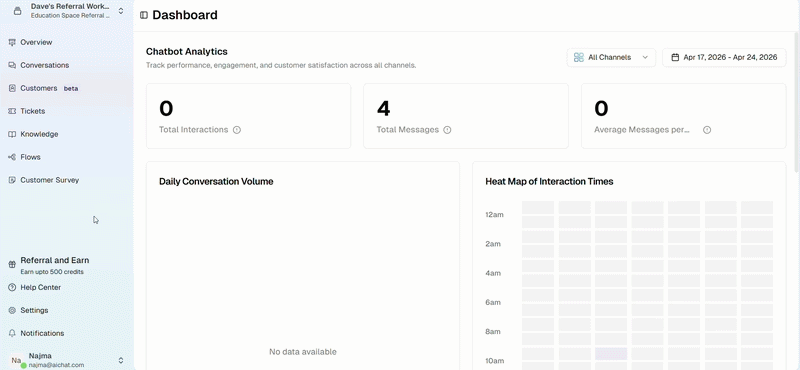Screen dimensions: 800x370
Task: Click the Daily Conversation Volume heading
Action: (216, 182)
